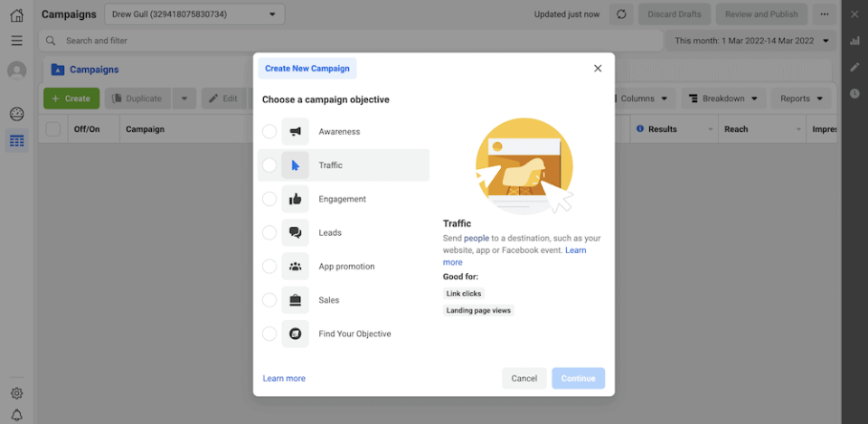Screen dimensions: 868x424
Task: Select the App promotion radio button
Action: tap(269, 267)
